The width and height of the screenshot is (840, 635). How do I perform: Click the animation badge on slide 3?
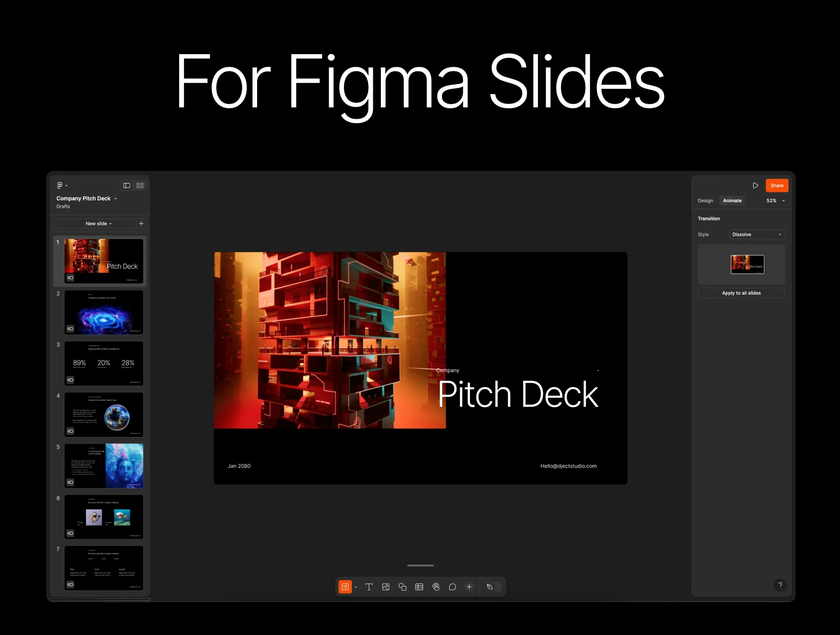[x=70, y=380]
